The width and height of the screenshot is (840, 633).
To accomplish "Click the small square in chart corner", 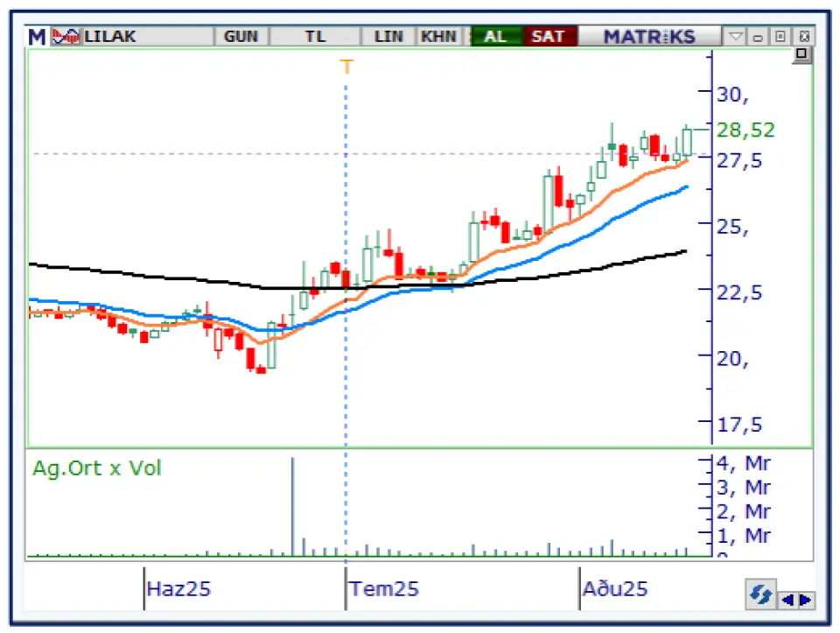I will [x=801, y=54].
